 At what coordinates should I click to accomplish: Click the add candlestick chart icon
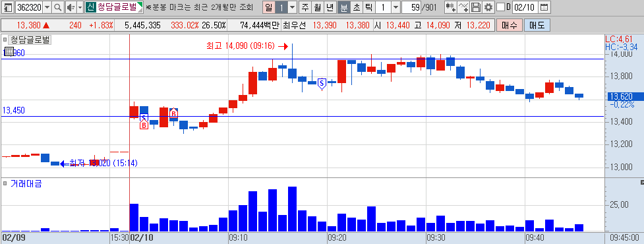tap(451, 7)
